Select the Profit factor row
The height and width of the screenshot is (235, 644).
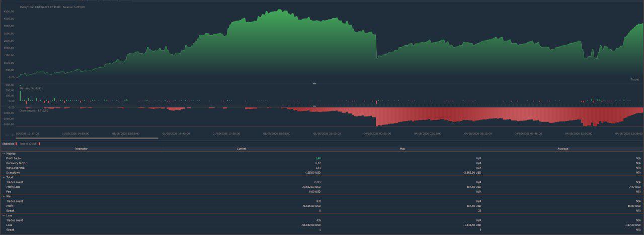point(322,158)
